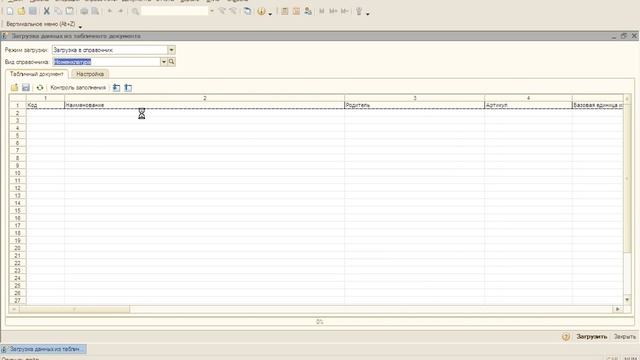Click the Redo arrow in main toolbar
The width and height of the screenshot is (640, 360).
click(x=120, y=11)
